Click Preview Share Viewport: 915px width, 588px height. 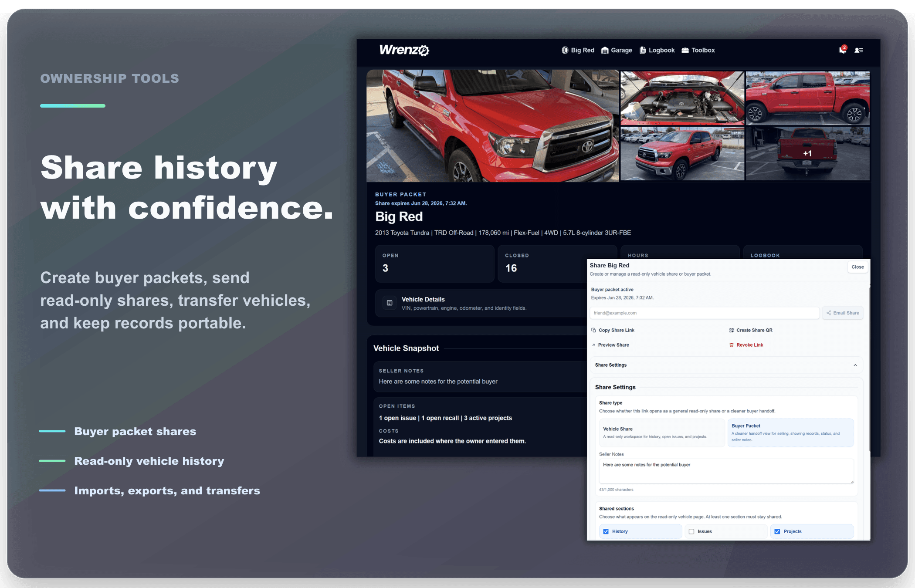click(610, 345)
